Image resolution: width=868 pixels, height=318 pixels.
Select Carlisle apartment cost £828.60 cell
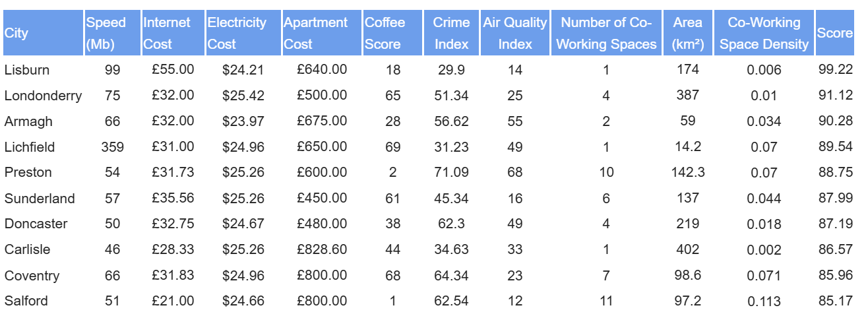[322, 249]
